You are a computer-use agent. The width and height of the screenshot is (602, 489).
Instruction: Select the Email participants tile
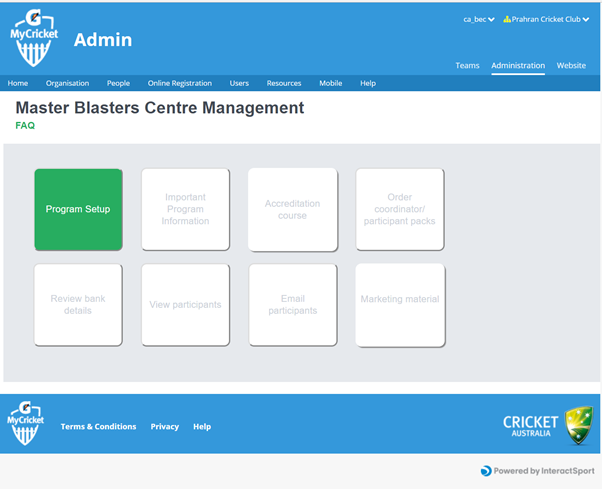point(293,305)
